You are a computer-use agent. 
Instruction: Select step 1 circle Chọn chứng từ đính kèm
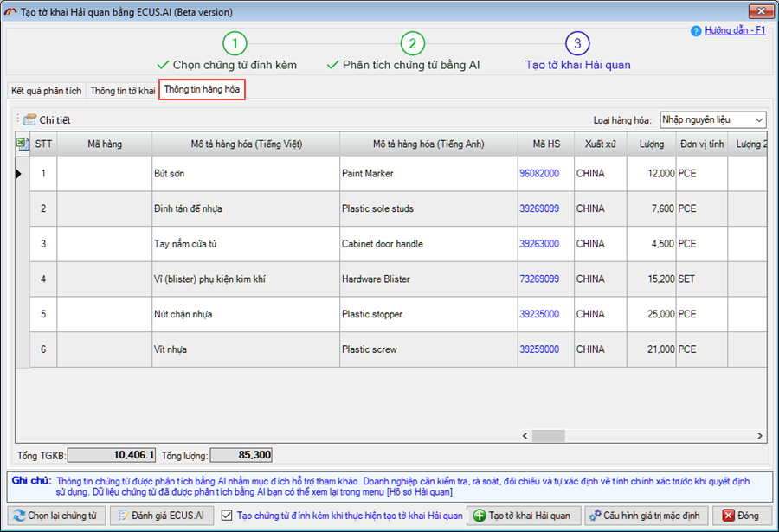tap(235, 43)
